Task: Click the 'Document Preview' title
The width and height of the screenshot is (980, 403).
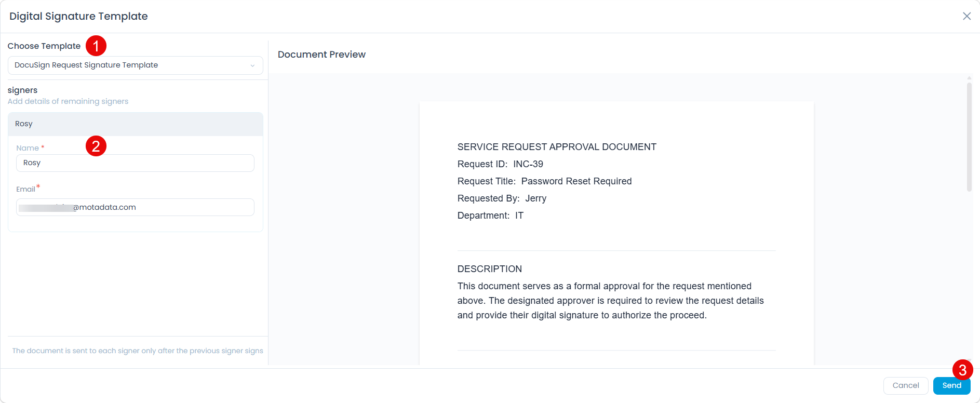Action: [321, 55]
